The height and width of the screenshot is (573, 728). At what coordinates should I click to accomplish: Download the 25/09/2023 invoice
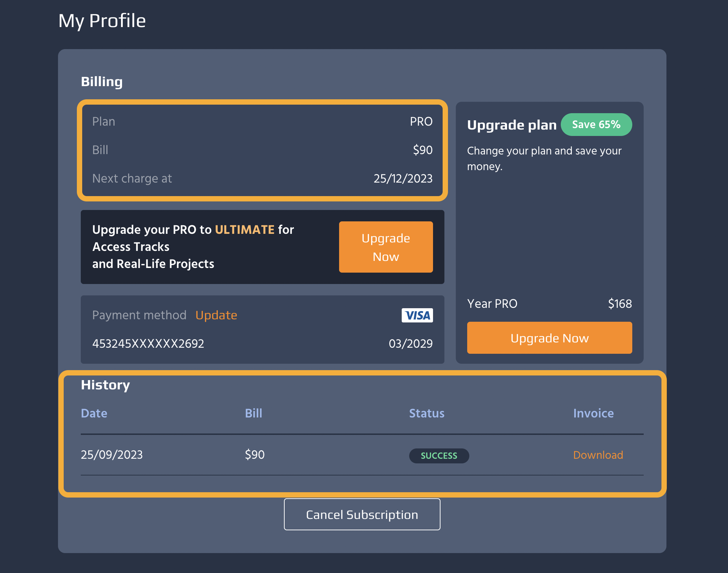(598, 455)
